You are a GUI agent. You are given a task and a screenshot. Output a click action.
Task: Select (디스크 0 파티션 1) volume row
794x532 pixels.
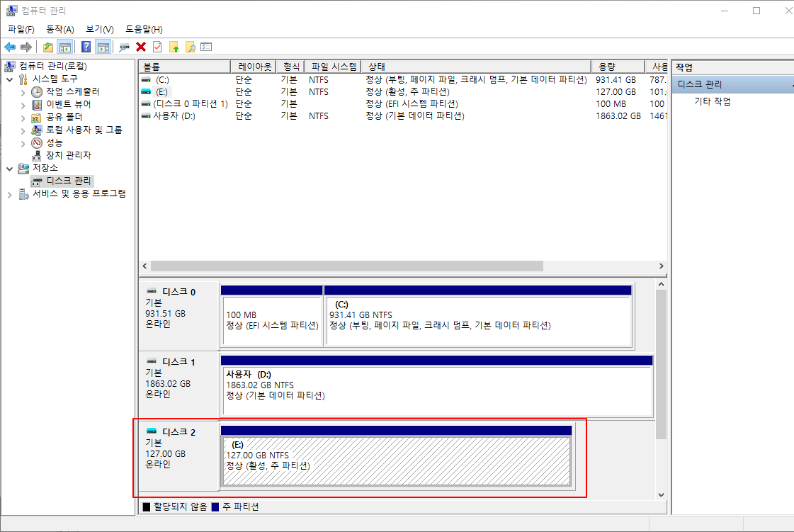tap(403, 104)
